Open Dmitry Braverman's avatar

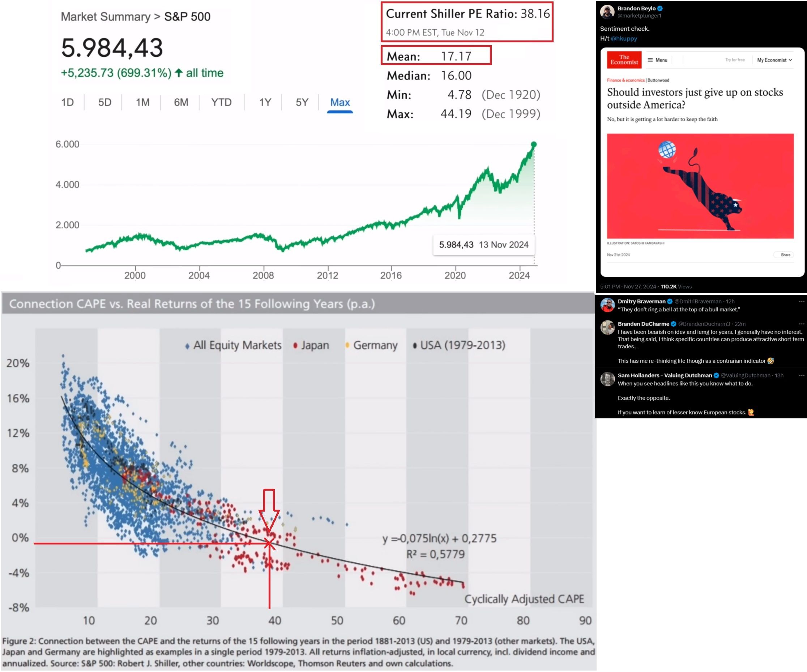click(607, 305)
